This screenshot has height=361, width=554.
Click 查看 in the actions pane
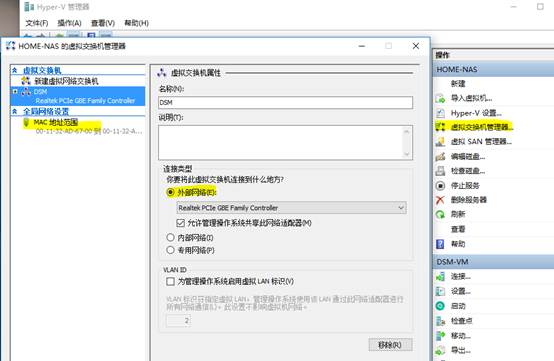click(458, 229)
